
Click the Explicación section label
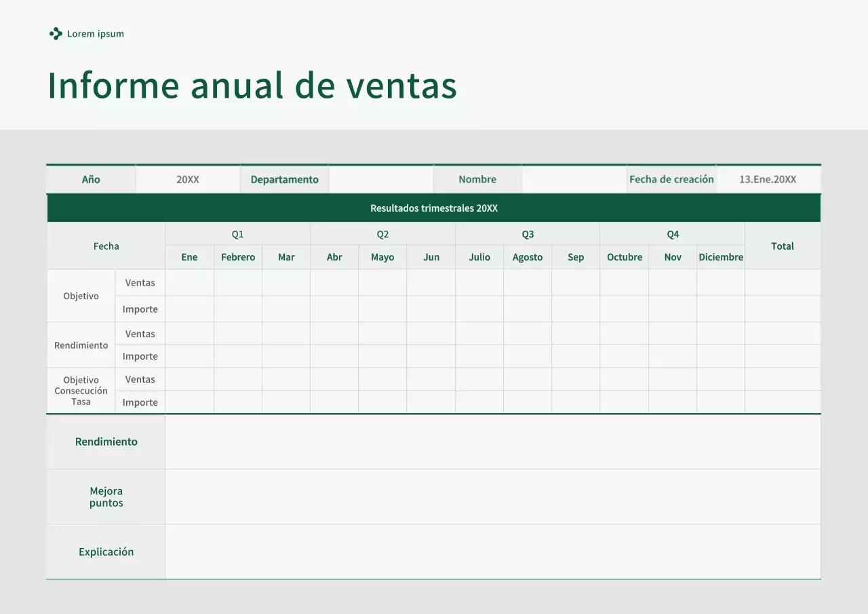click(x=106, y=552)
